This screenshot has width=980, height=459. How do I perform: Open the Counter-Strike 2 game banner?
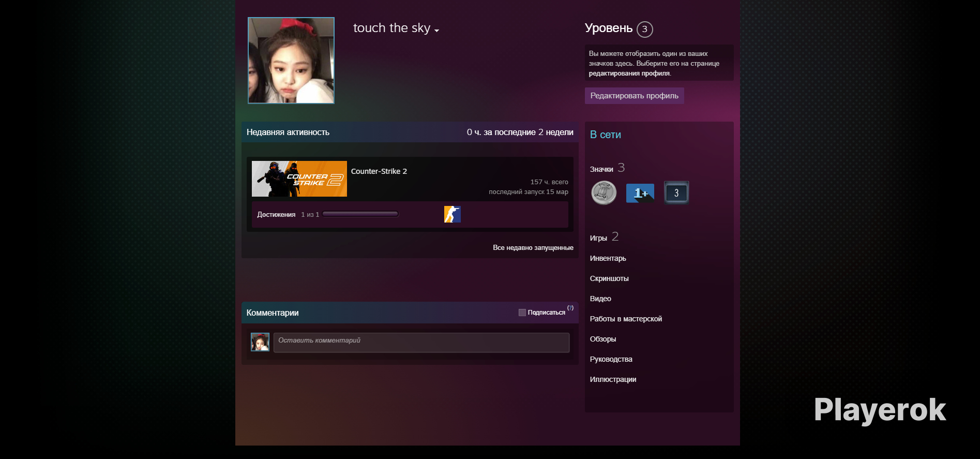[x=299, y=179]
